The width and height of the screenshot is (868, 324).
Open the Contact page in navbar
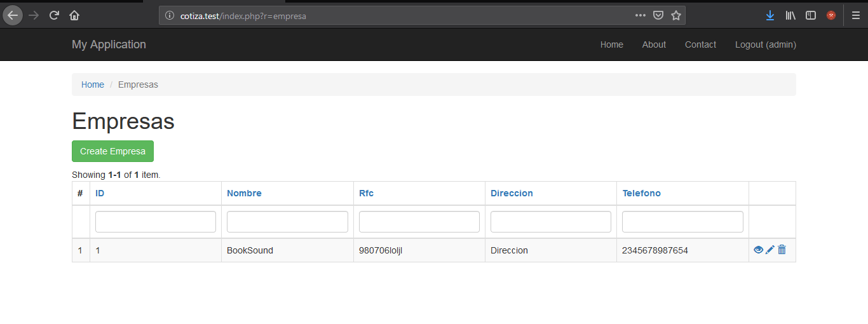click(x=700, y=44)
